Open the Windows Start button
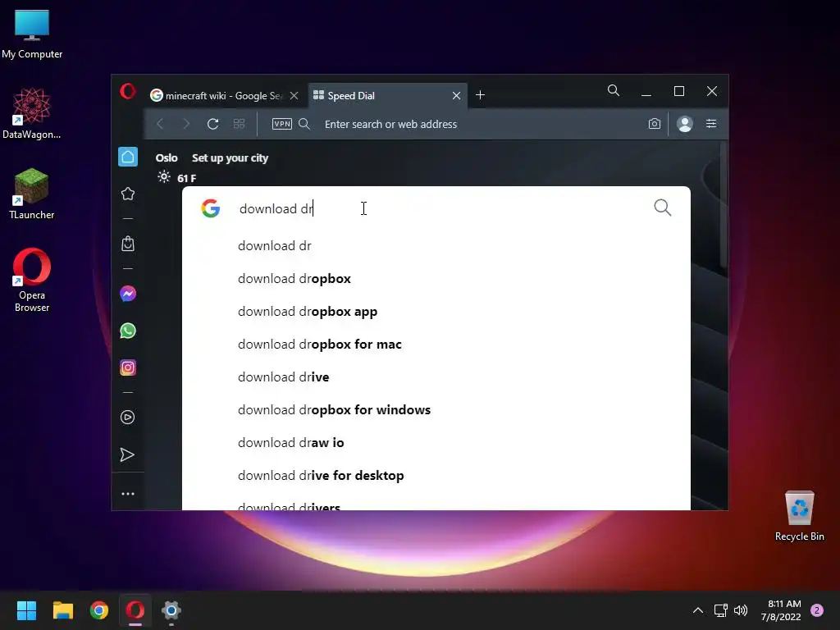Screen dimensions: 840x630 tap(26, 610)
